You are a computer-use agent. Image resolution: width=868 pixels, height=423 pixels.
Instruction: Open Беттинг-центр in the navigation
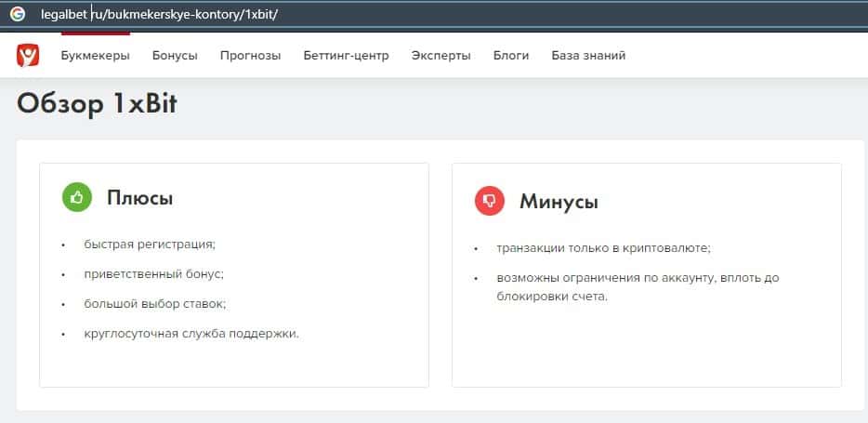click(x=346, y=56)
